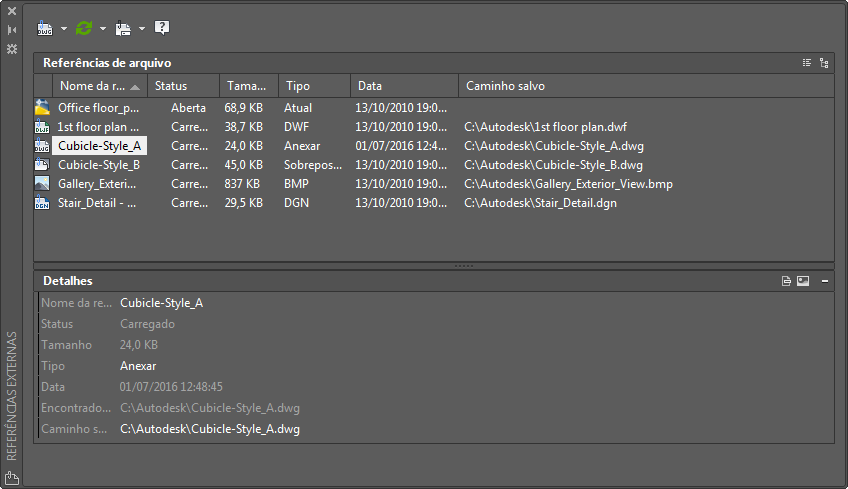Sort by the Status column header

(x=182, y=86)
